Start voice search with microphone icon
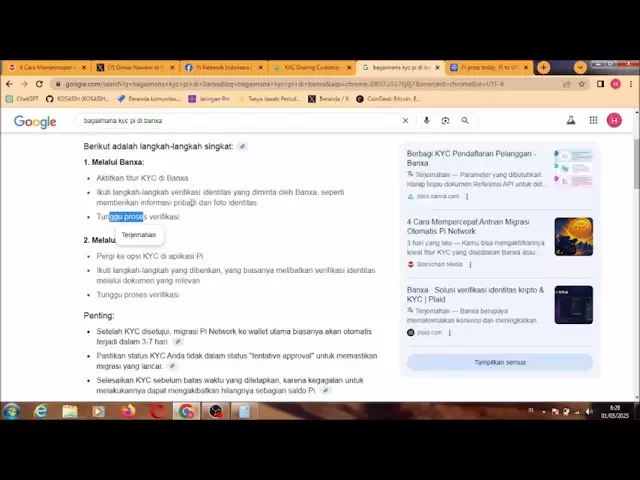 point(427,120)
